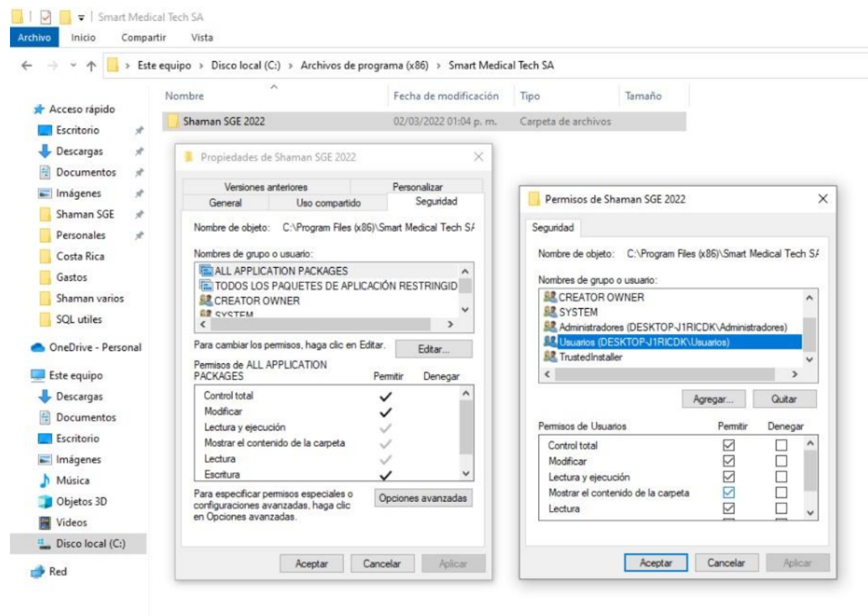Open the SQL utiles folder

coord(78,320)
